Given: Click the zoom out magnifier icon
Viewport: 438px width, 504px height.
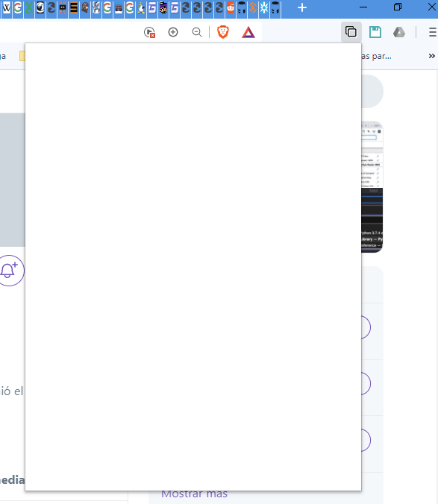Looking at the screenshot, I should click(x=197, y=32).
